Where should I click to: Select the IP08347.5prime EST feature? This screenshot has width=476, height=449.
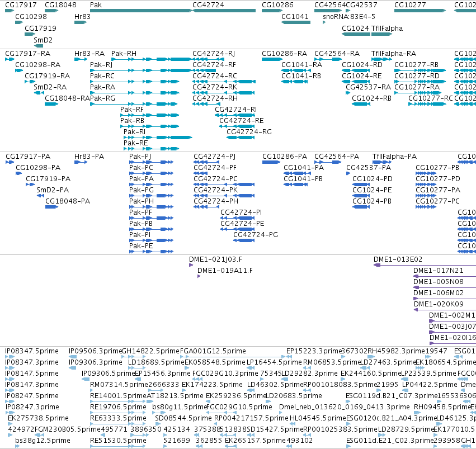tap(10, 357)
